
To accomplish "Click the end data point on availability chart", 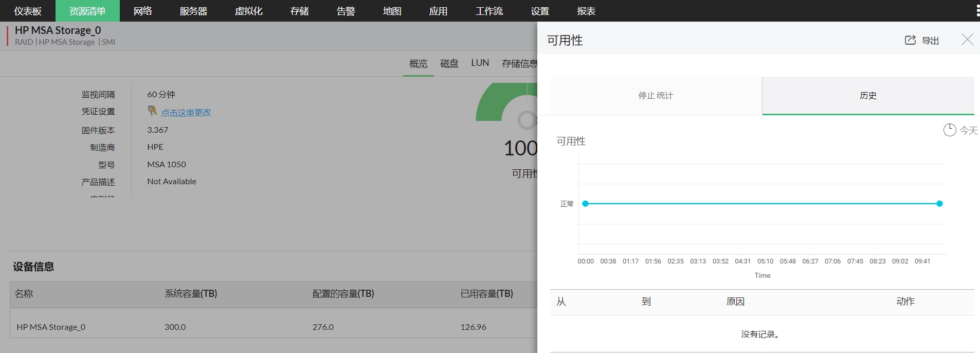I will pos(939,204).
